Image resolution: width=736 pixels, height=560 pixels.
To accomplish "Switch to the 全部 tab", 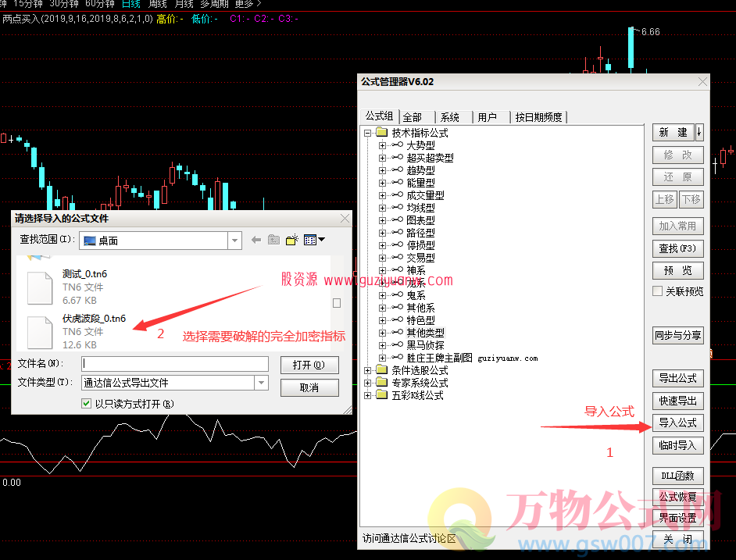I will (x=413, y=117).
